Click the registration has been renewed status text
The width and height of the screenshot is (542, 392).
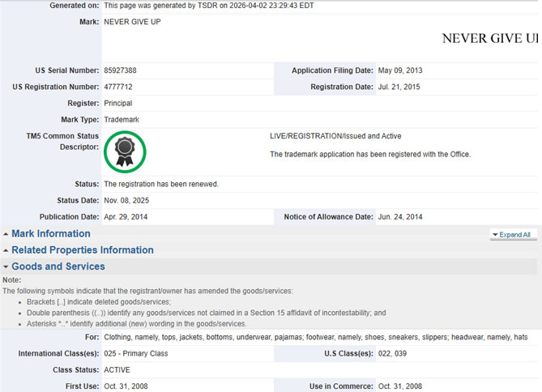click(x=161, y=184)
